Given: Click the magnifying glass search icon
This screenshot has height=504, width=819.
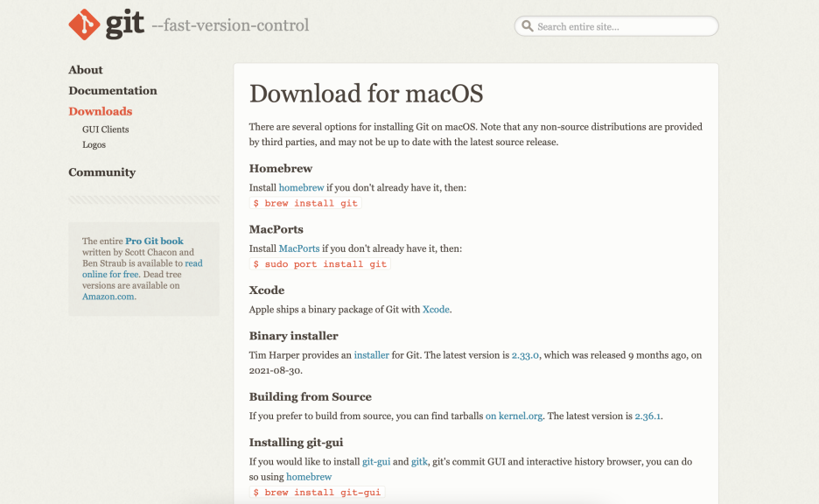Looking at the screenshot, I should pyautogui.click(x=528, y=26).
